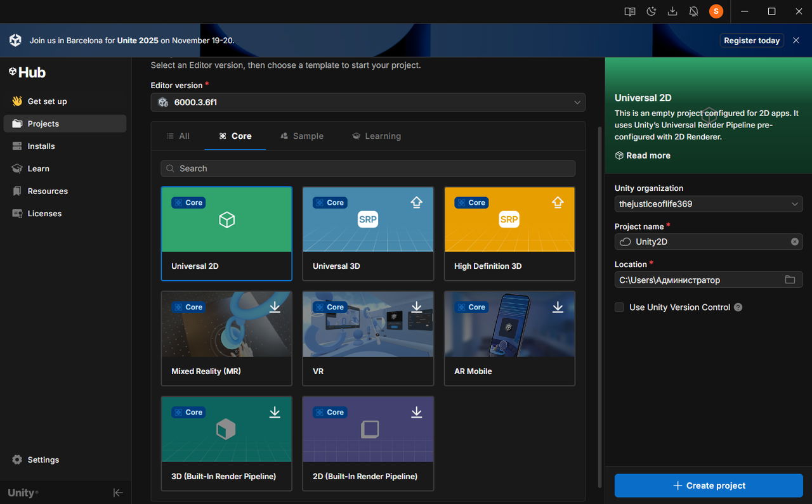Open Resources in the sidebar
This screenshot has width=812, height=504.
tap(65, 191)
